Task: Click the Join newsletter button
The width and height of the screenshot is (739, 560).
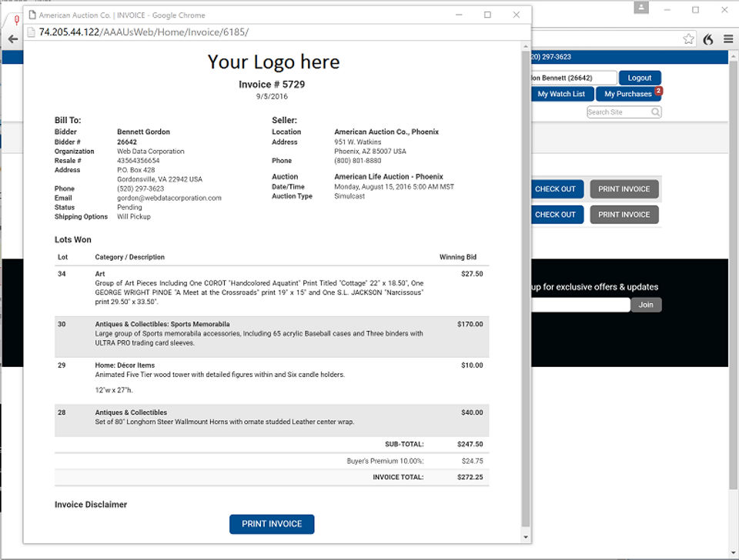Action: pyautogui.click(x=646, y=305)
